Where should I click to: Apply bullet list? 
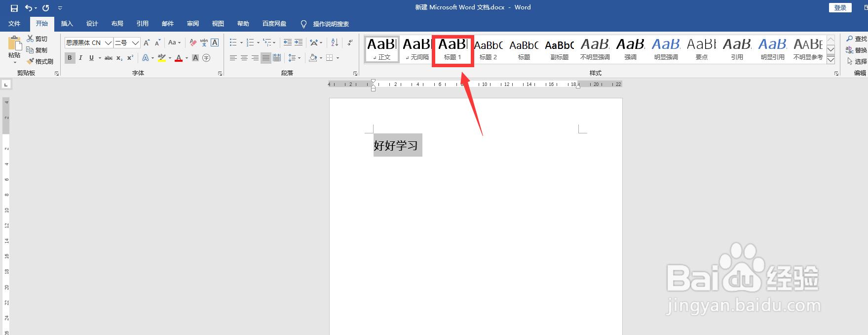tap(233, 43)
